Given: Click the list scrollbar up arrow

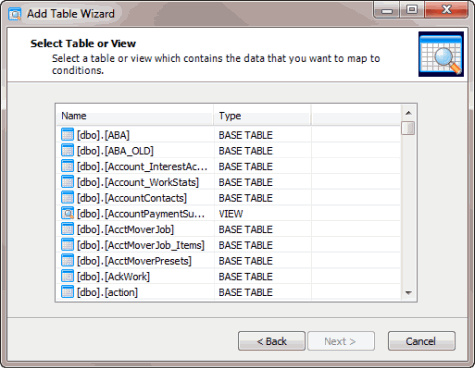Looking at the screenshot, I should coord(408,113).
